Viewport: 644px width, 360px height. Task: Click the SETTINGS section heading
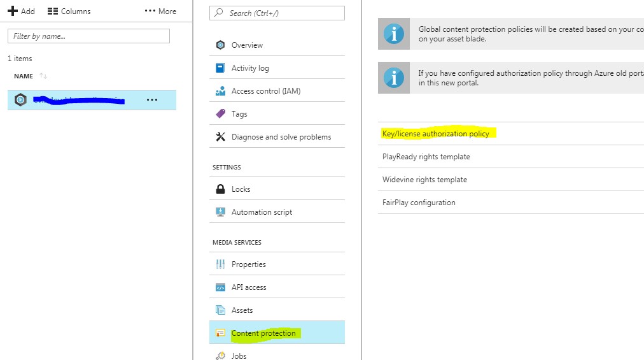click(x=227, y=167)
